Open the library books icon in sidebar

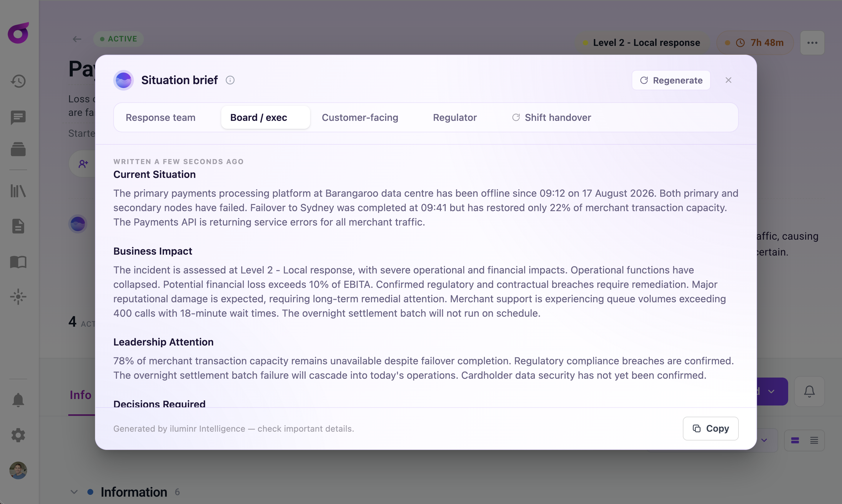tap(18, 191)
